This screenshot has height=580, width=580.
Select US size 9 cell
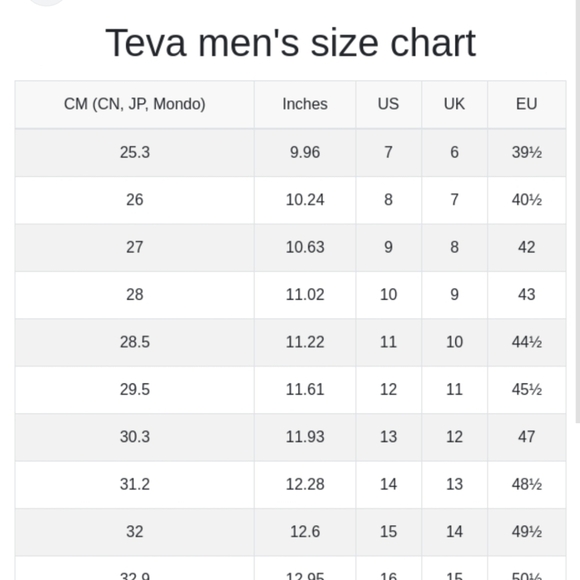click(388, 247)
